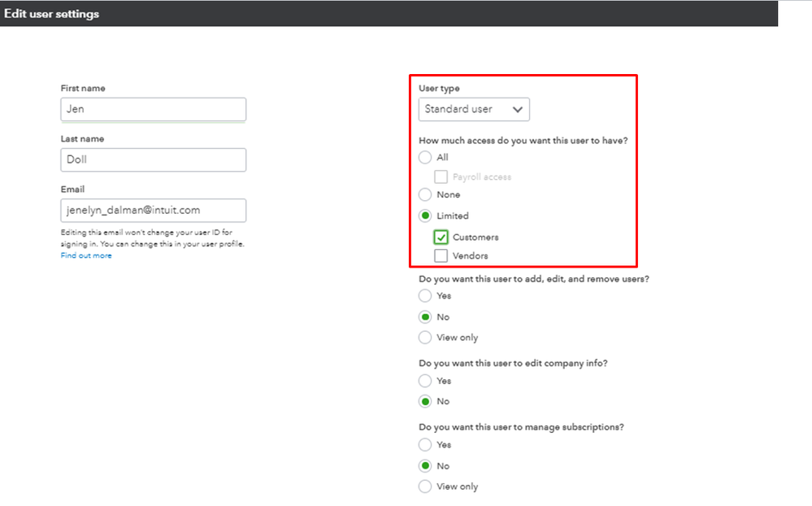
Task: Choose Yes for manage subscriptions
Action: coord(425,445)
